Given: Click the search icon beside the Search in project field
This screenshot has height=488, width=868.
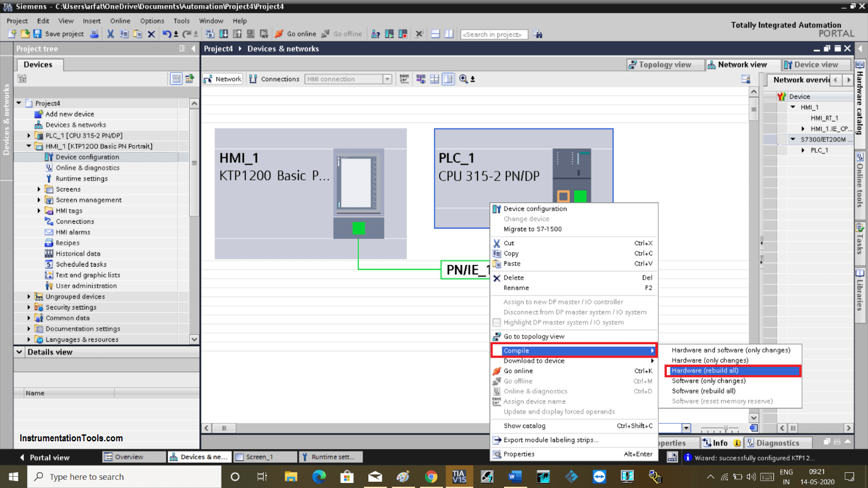Looking at the screenshot, I should (538, 34).
